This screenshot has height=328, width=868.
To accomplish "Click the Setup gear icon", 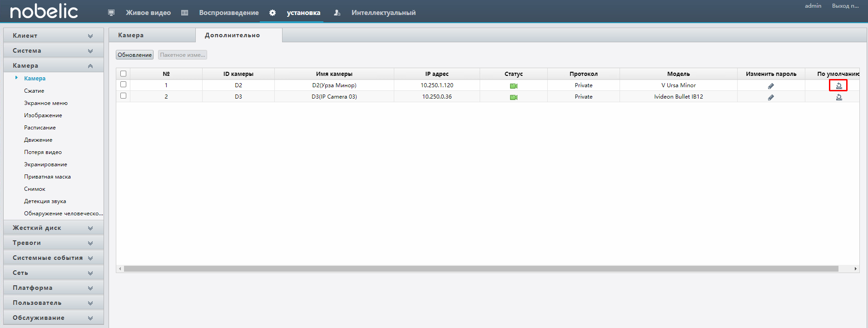I will pyautogui.click(x=273, y=13).
